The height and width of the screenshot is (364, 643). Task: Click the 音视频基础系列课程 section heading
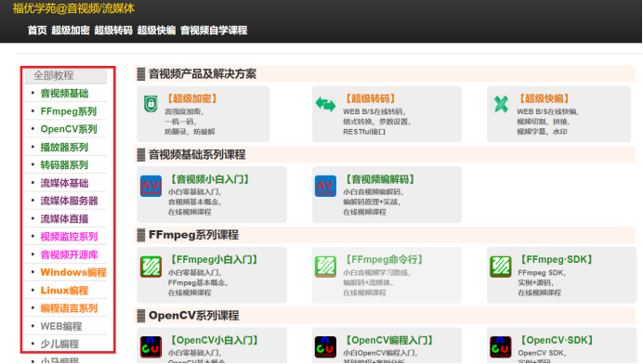tap(197, 154)
